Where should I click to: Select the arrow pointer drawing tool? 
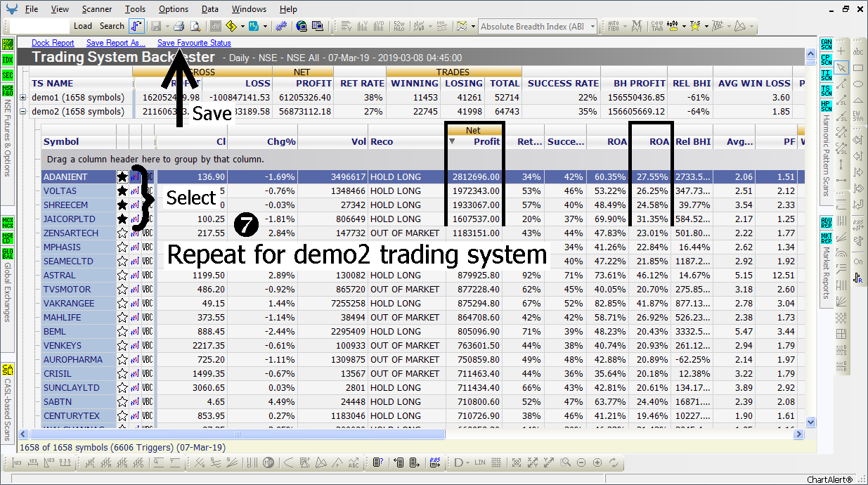click(x=843, y=67)
